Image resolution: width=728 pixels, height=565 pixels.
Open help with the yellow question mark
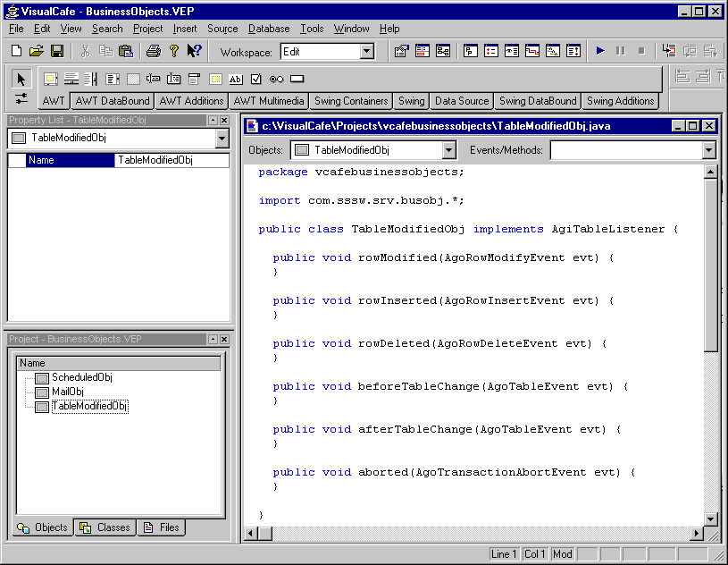pos(174,51)
